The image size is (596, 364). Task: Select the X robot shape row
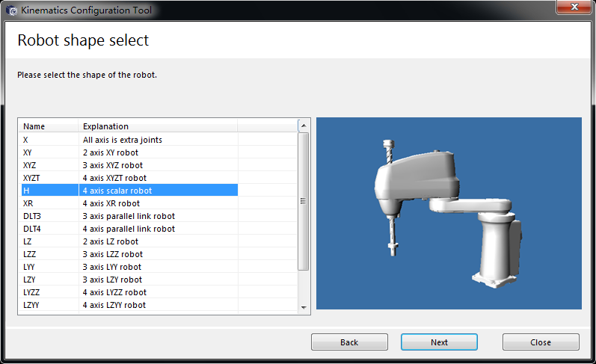pos(158,140)
